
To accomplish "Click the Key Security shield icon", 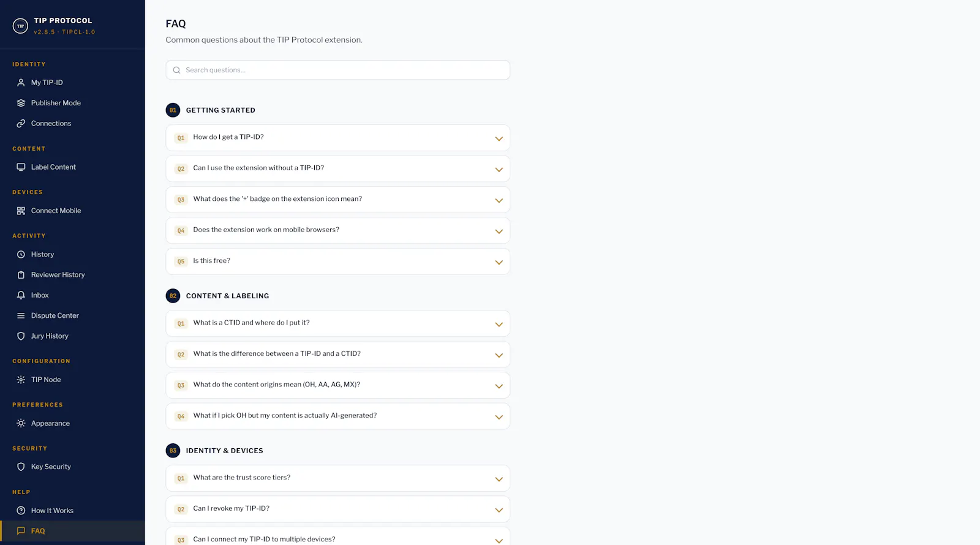I will 21,467.
